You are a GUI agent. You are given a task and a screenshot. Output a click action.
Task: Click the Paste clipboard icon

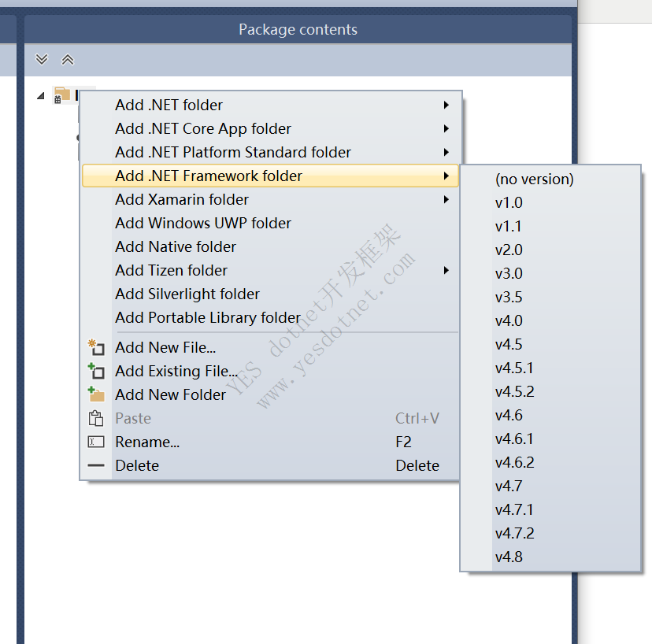(96, 418)
